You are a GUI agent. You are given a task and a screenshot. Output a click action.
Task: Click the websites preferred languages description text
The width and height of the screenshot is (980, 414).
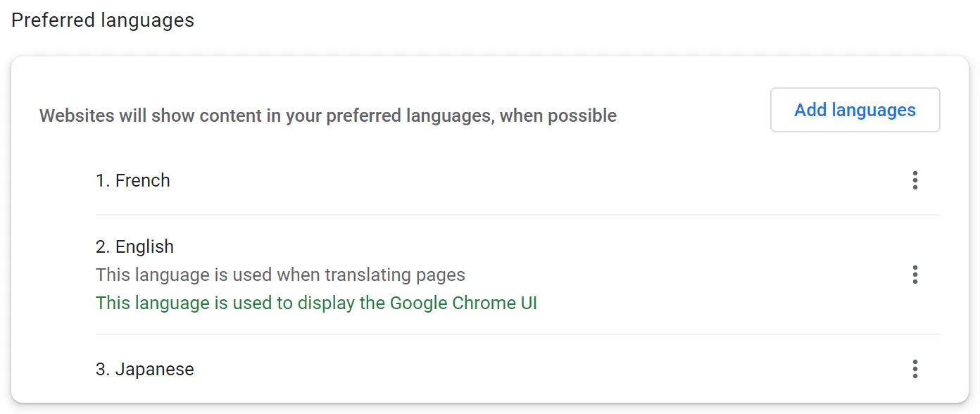(327, 115)
